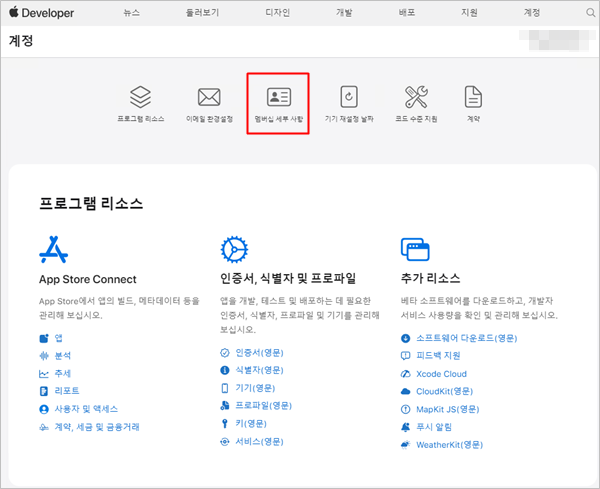Viewport: 600px width, 489px height.
Task: Open the 소프트웨어 다운로드(영문) link
Action: pos(467,338)
